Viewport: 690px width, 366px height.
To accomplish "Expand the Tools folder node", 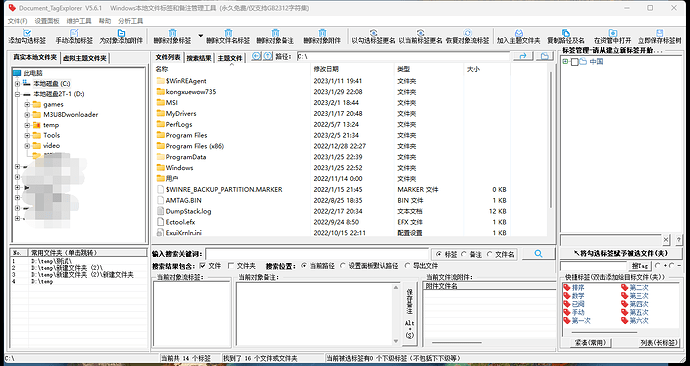I will [x=27, y=135].
